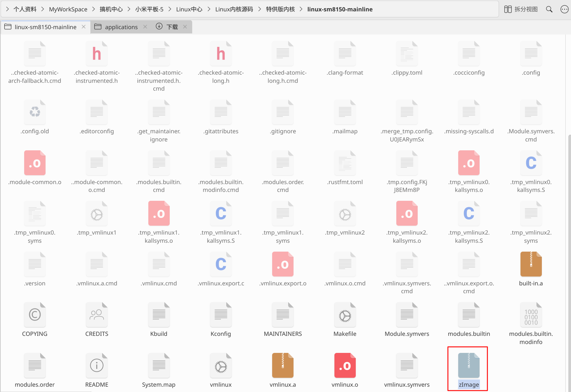Click the vertical scrollbar of file view
This screenshot has width=571, height=392.
[569, 263]
